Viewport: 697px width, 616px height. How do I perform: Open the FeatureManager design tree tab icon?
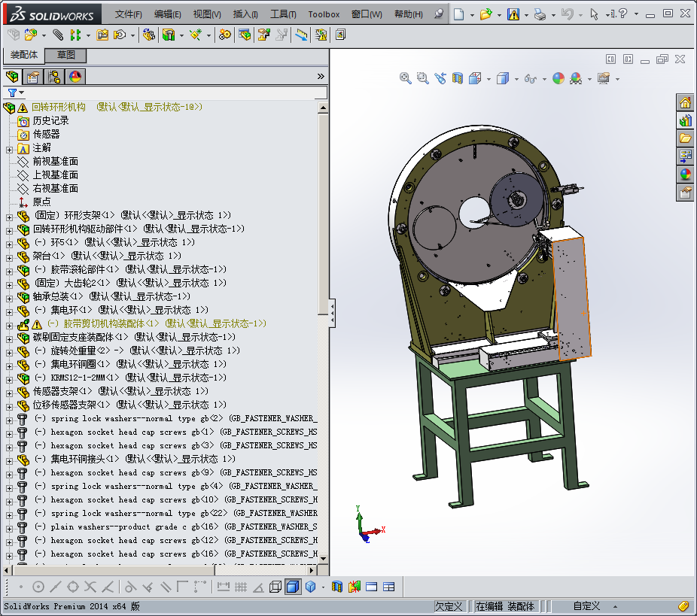[x=12, y=77]
